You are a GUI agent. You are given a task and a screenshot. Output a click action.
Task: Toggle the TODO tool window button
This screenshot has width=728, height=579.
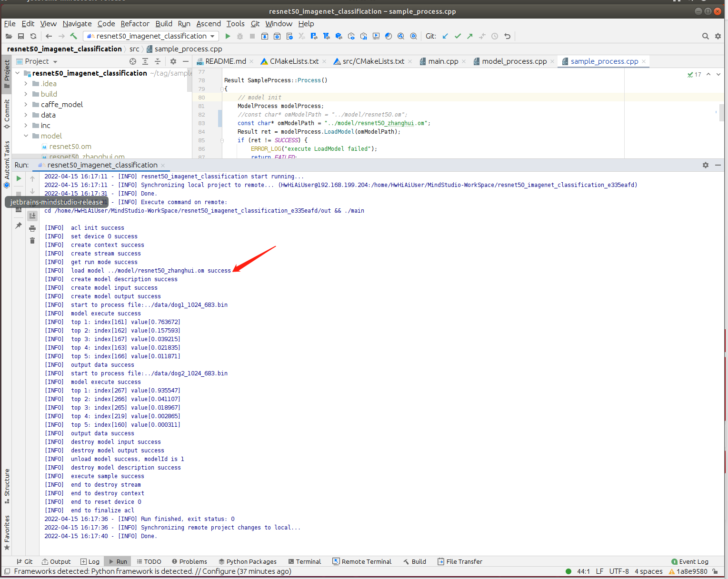coord(149,561)
